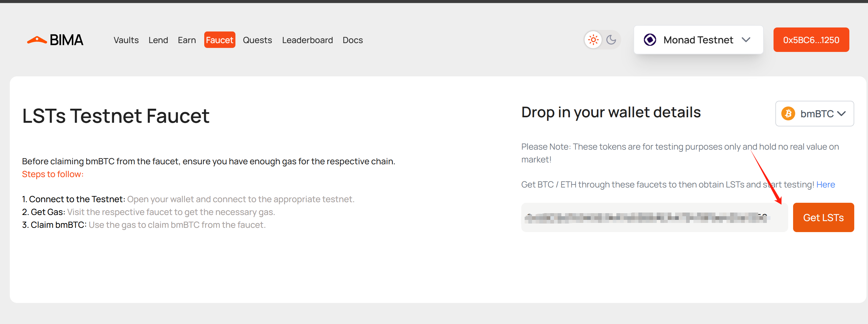Follow the blue Here faucets link
Image resolution: width=868 pixels, height=324 pixels.
(x=825, y=184)
